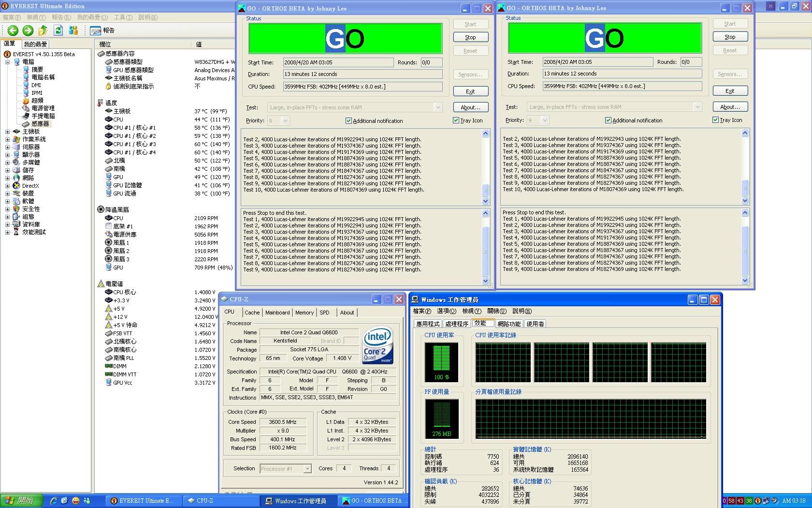
Task: Click the Stop button in right ORTHOS window
Action: (x=730, y=37)
